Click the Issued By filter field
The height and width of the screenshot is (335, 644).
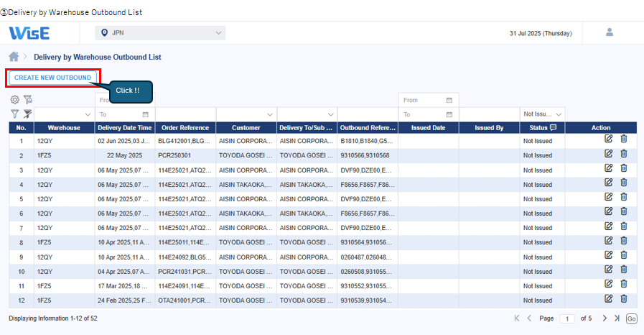pyautogui.click(x=489, y=114)
